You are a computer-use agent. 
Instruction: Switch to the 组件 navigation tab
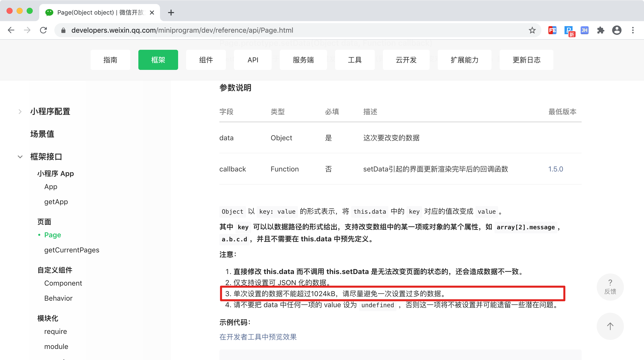tap(206, 60)
